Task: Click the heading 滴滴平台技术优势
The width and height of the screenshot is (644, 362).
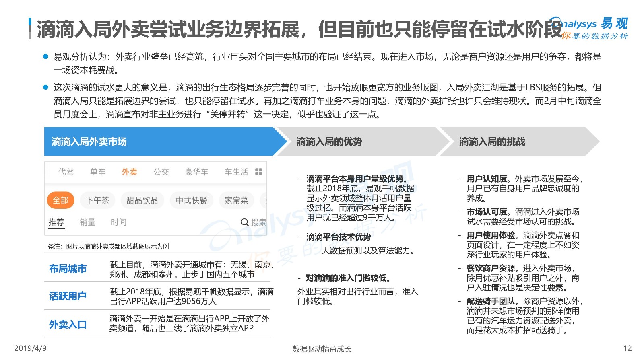Action: pos(339,237)
